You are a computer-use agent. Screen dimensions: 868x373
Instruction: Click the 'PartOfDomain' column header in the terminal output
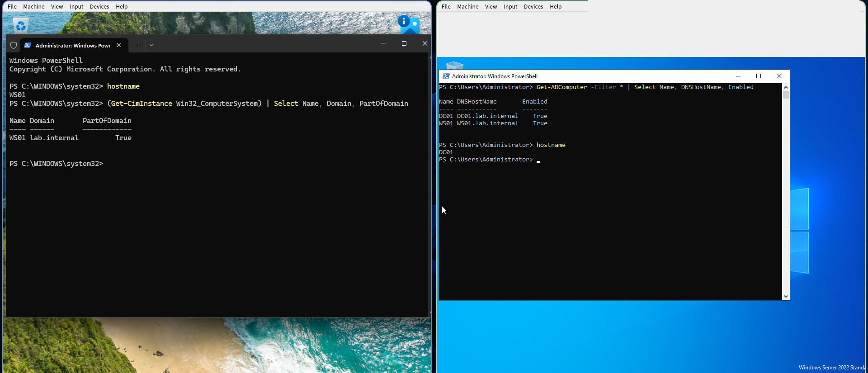107,121
